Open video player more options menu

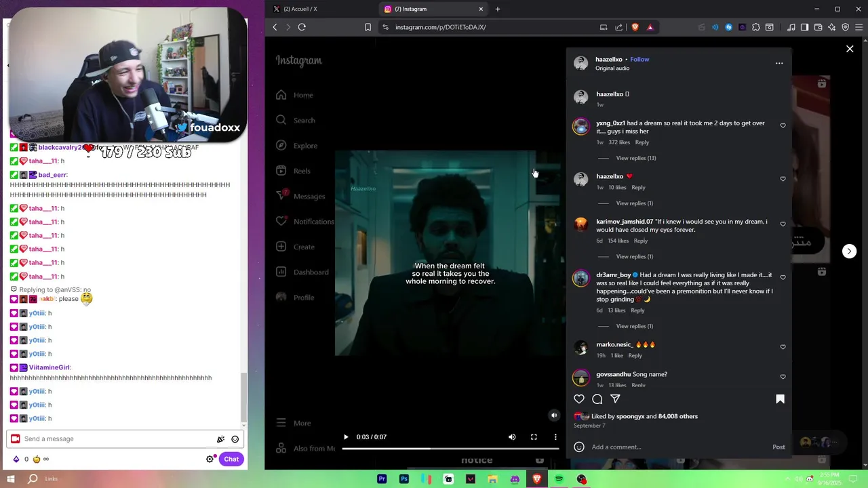point(555,437)
